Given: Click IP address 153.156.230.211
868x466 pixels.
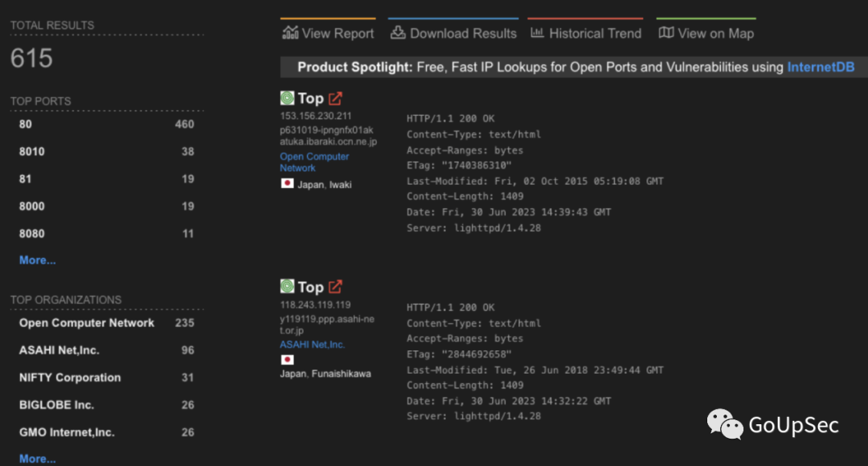Looking at the screenshot, I should [x=316, y=116].
